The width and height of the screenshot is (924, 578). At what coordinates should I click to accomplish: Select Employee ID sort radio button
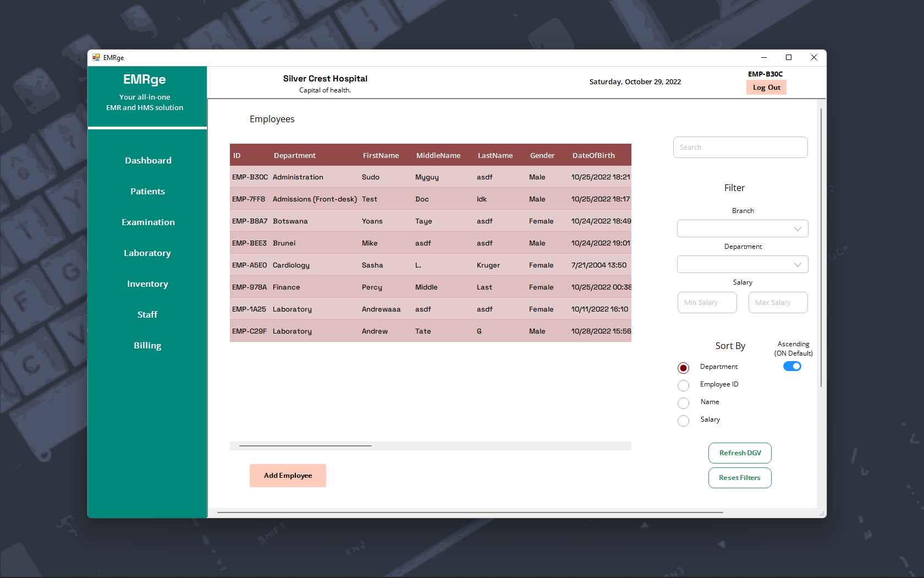pyautogui.click(x=683, y=385)
